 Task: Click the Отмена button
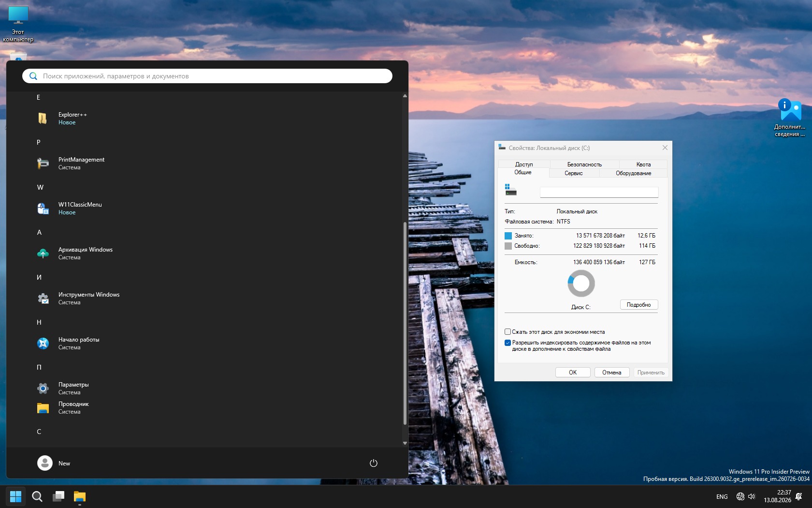point(612,373)
